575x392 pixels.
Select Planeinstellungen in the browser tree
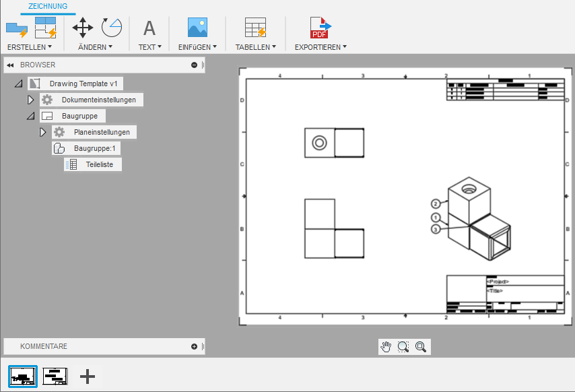coord(102,132)
